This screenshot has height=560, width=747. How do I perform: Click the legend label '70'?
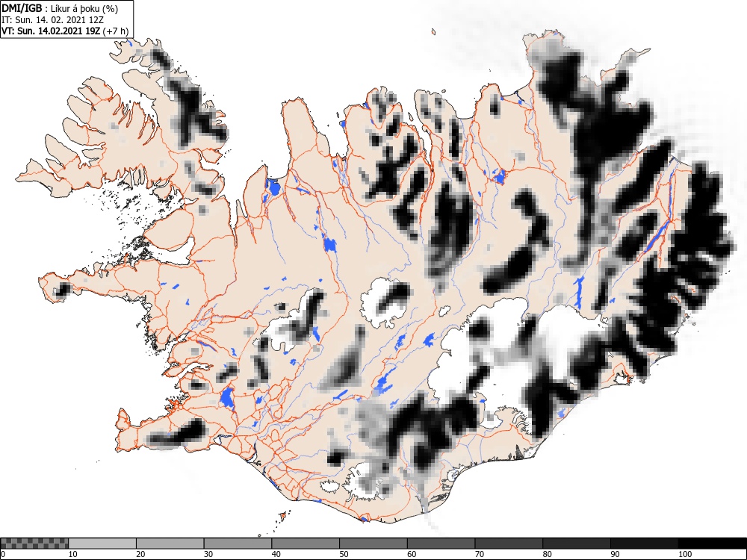pyautogui.click(x=480, y=554)
